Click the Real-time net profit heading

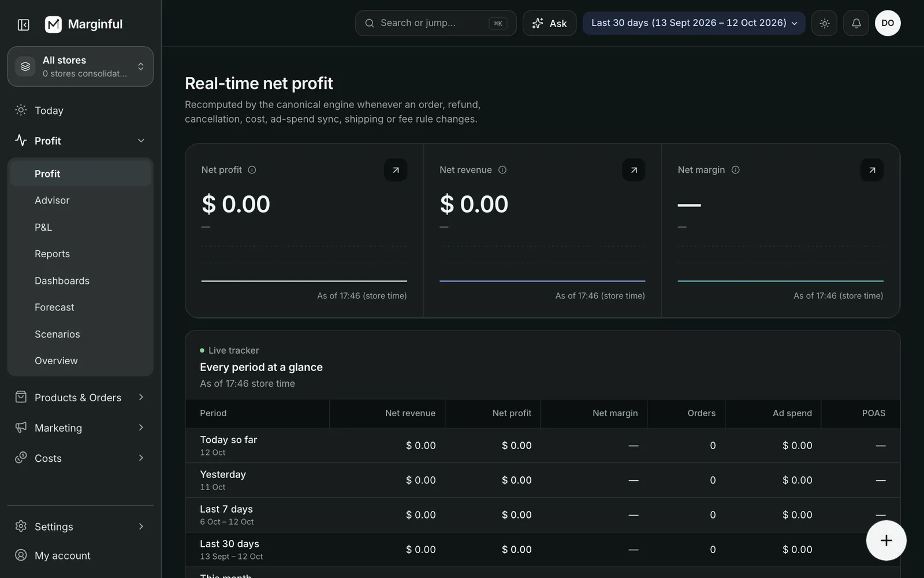(259, 83)
